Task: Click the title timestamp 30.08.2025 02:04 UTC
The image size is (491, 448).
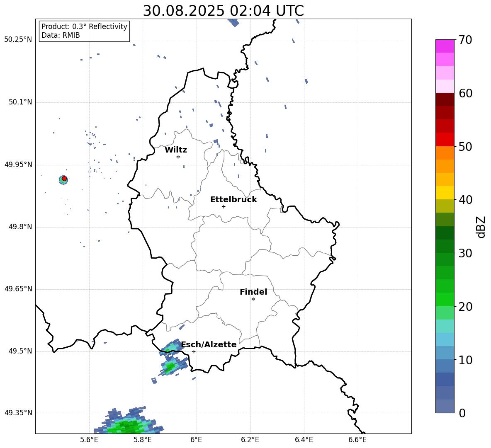Action: (223, 11)
